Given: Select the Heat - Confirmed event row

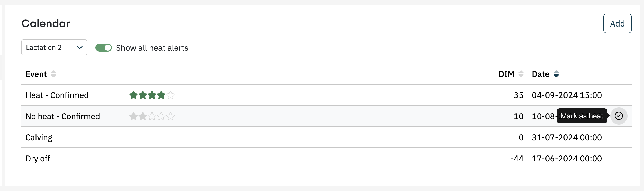Looking at the screenshot, I should click(326, 95).
